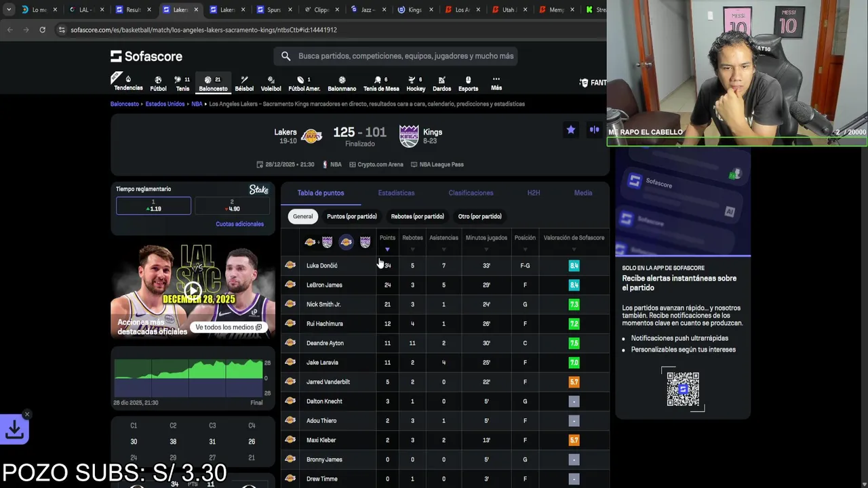Image resolution: width=868 pixels, height=488 pixels.
Task: Open the Balonmano sport category
Action: pos(342,83)
